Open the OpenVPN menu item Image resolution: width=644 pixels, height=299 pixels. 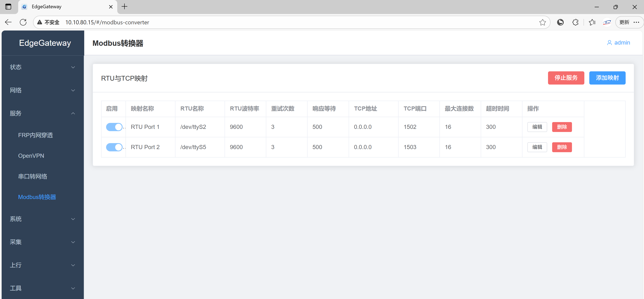31,156
